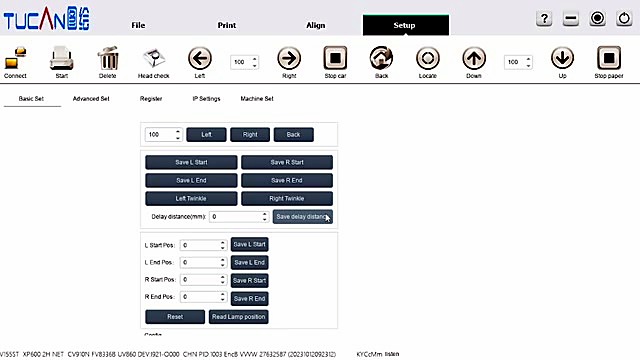Click the power icon at top right
The image size is (640, 360).
(x=624, y=18)
